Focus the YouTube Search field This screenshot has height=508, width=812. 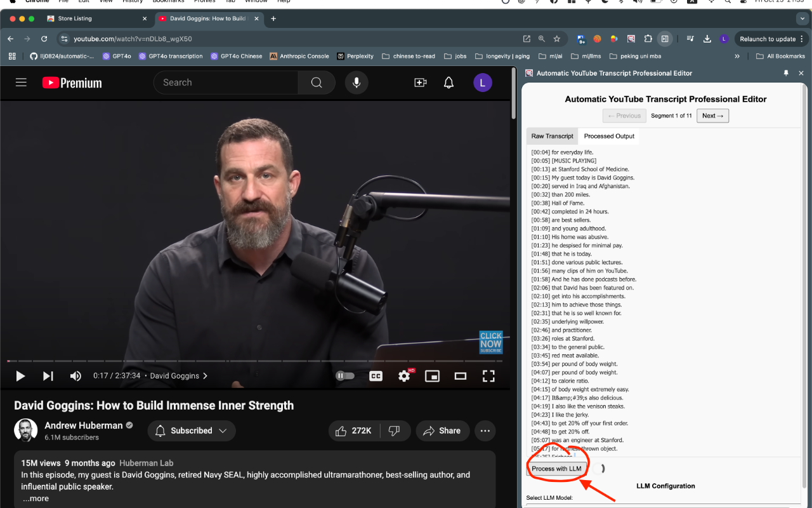point(226,83)
